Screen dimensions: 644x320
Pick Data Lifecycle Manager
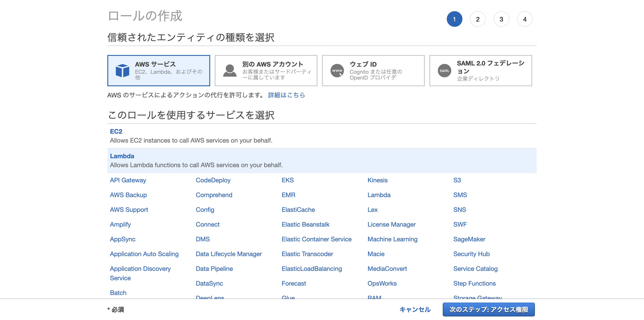[229, 254]
